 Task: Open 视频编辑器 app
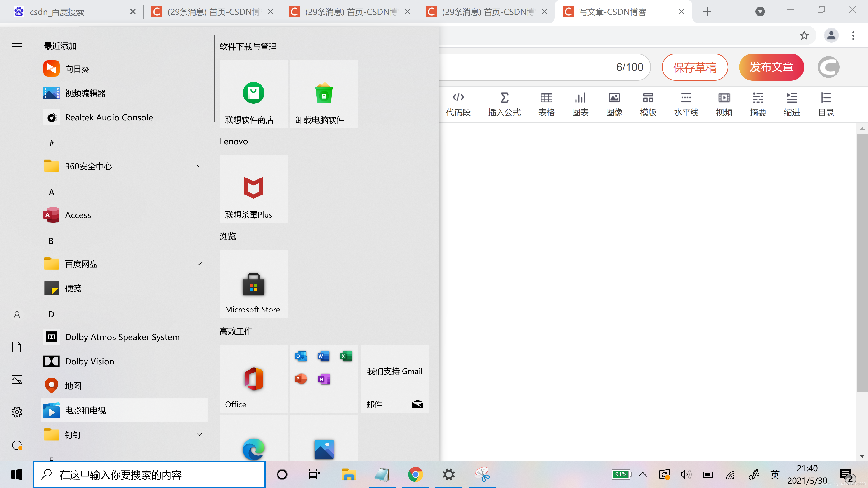point(124,93)
